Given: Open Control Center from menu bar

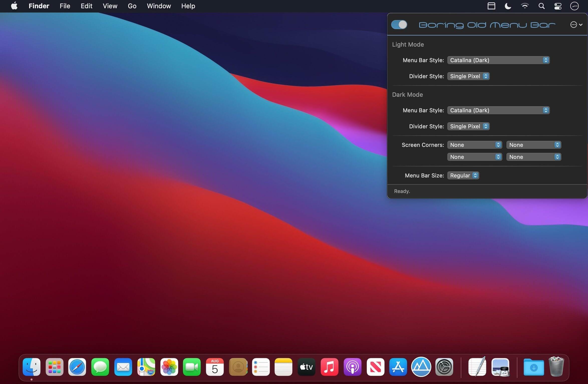Looking at the screenshot, I should coord(558,6).
